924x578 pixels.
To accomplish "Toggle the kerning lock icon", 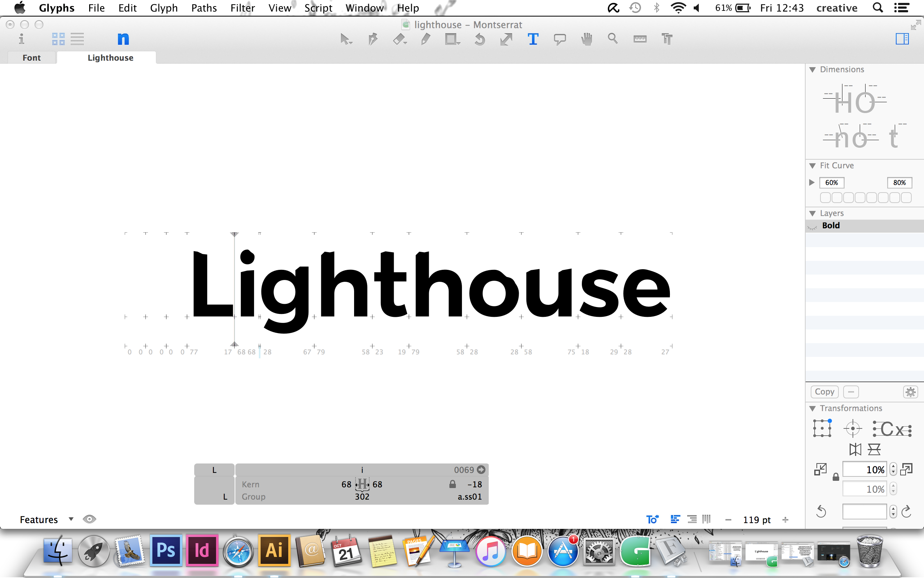I will (453, 484).
